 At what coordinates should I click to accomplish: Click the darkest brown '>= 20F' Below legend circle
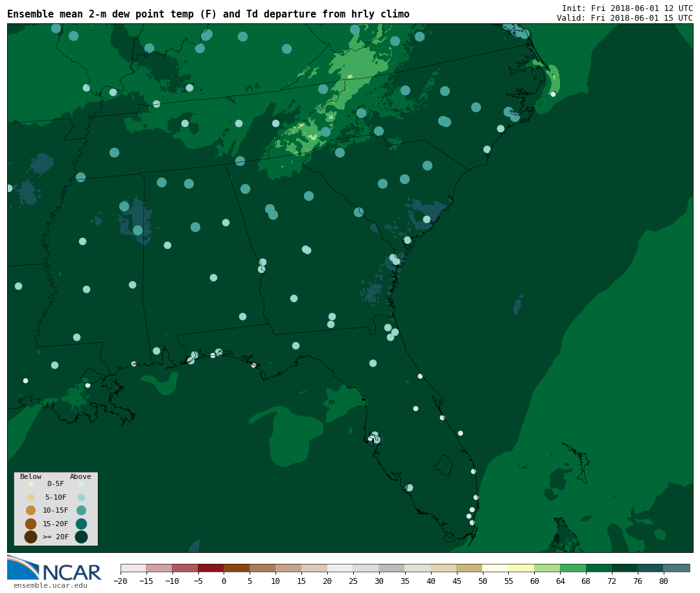30,537
